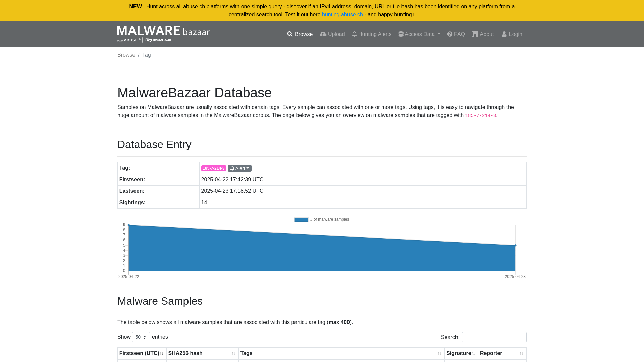
Task: Toggle the '# of malware samples' legend swatch
Action: click(x=301, y=220)
